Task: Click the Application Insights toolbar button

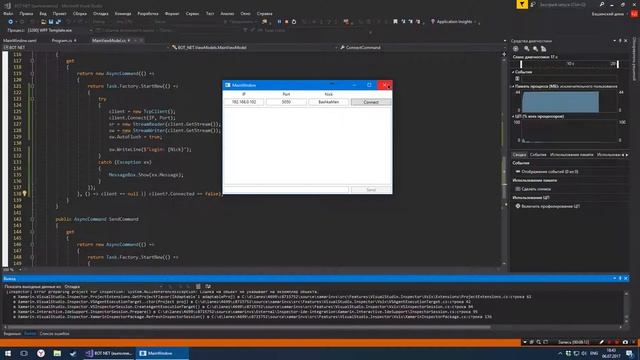Action: (x=453, y=22)
